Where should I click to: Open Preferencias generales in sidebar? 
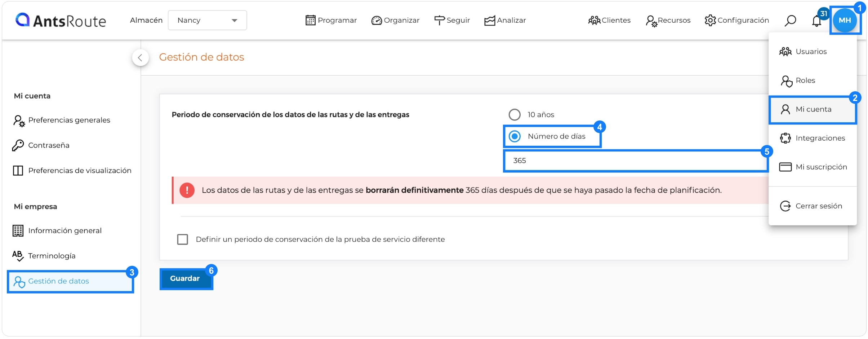(71, 120)
